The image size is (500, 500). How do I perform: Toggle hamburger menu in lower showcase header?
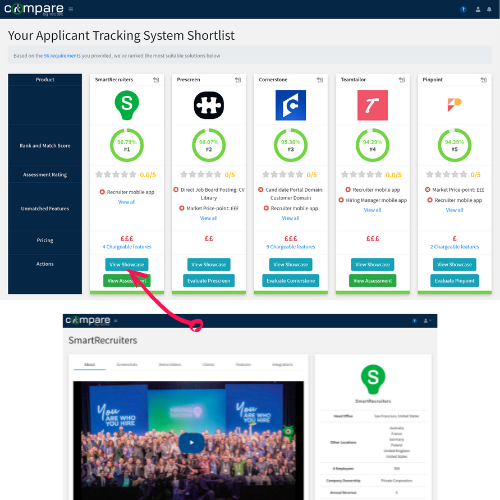pyautogui.click(x=116, y=321)
